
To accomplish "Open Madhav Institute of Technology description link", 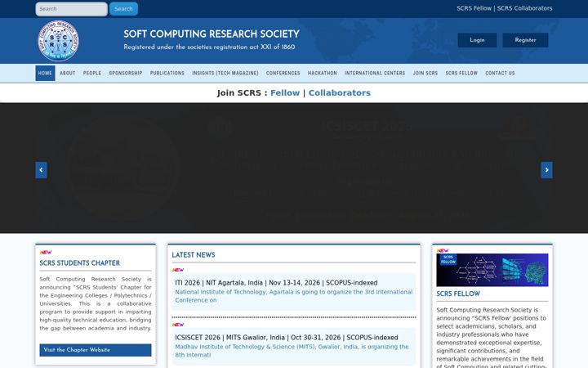I will click(292, 351).
